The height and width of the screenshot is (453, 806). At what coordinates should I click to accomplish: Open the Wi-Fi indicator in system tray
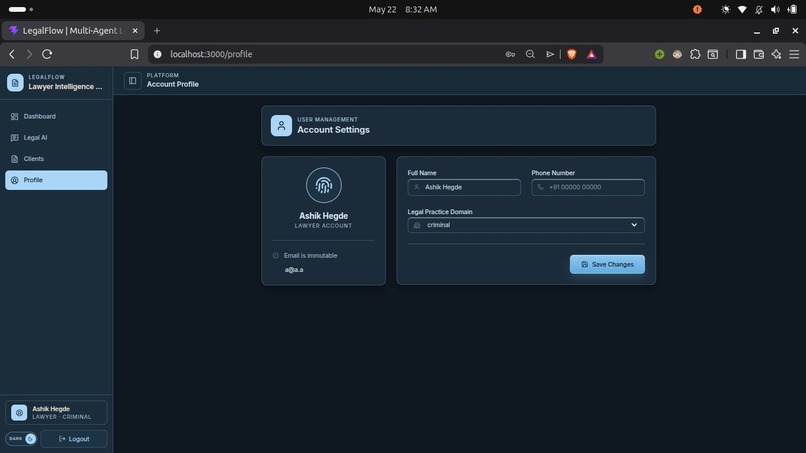click(x=742, y=9)
